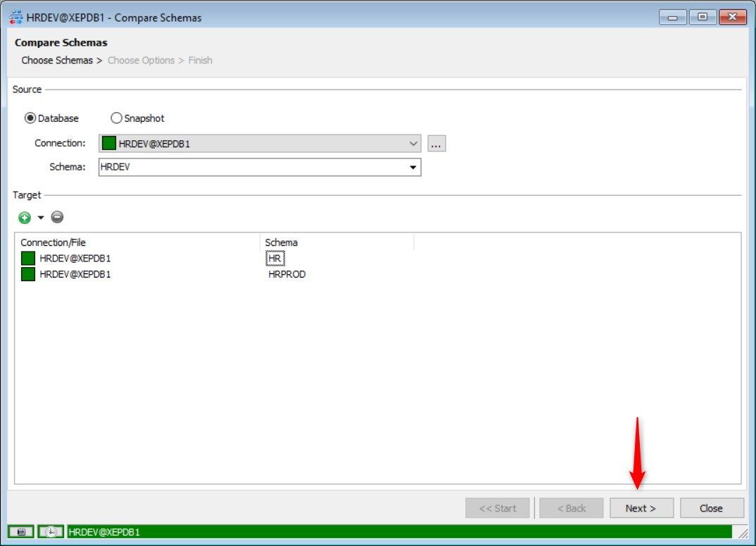The width and height of the screenshot is (756, 546).
Task: Click the HR schema cell
Action: (x=275, y=259)
